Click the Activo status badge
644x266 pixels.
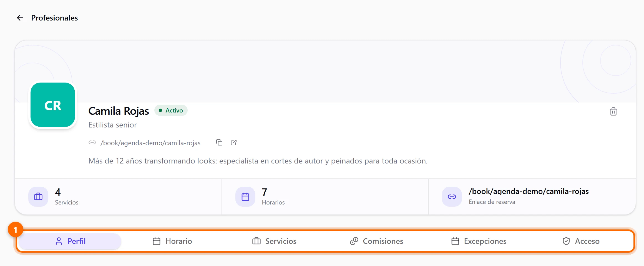171,110
